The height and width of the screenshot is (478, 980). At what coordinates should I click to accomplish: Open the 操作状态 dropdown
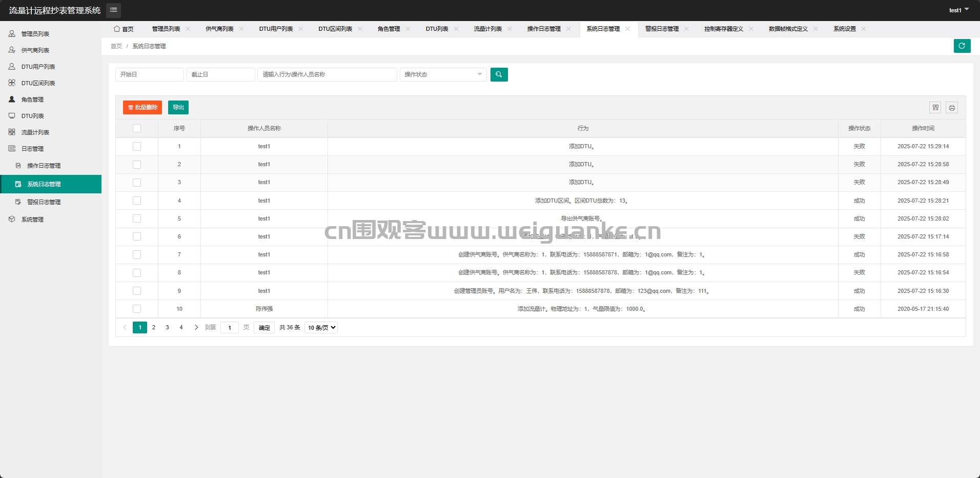(x=443, y=74)
